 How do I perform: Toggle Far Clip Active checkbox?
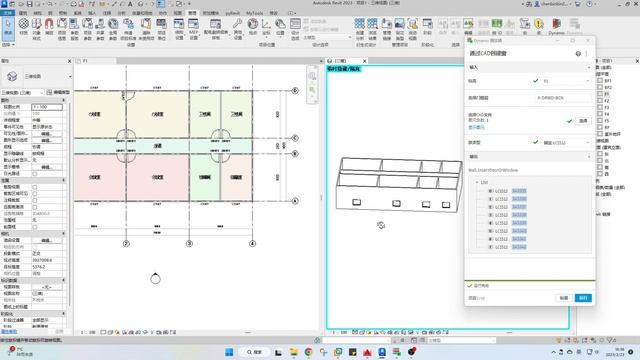coord(35,207)
